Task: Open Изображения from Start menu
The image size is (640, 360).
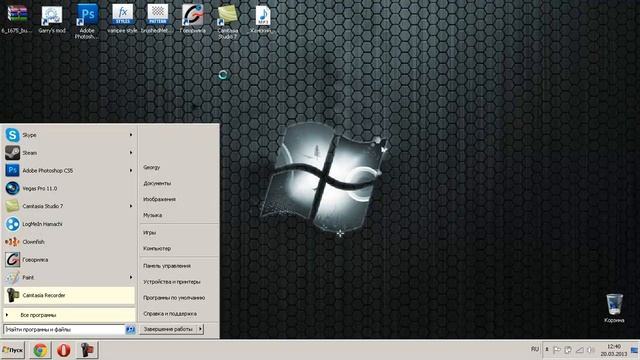Action: [160, 199]
